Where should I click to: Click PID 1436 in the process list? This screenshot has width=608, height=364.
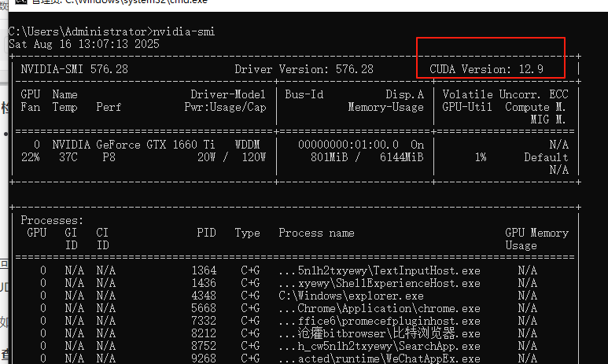click(x=204, y=283)
